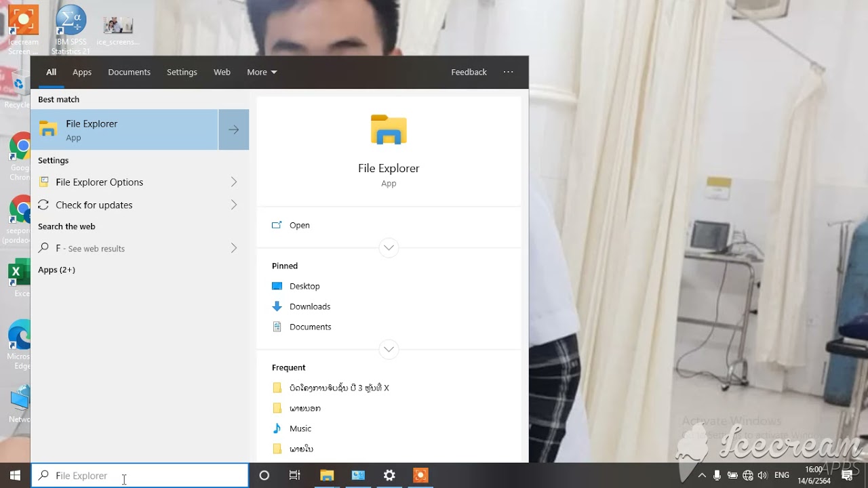
Task: Click the Feedback button
Action: pos(469,72)
